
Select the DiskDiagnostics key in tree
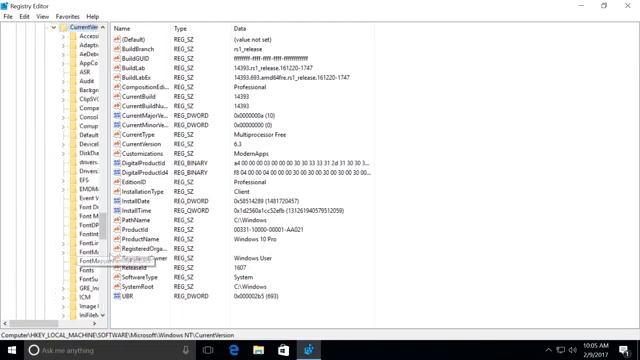(x=89, y=153)
